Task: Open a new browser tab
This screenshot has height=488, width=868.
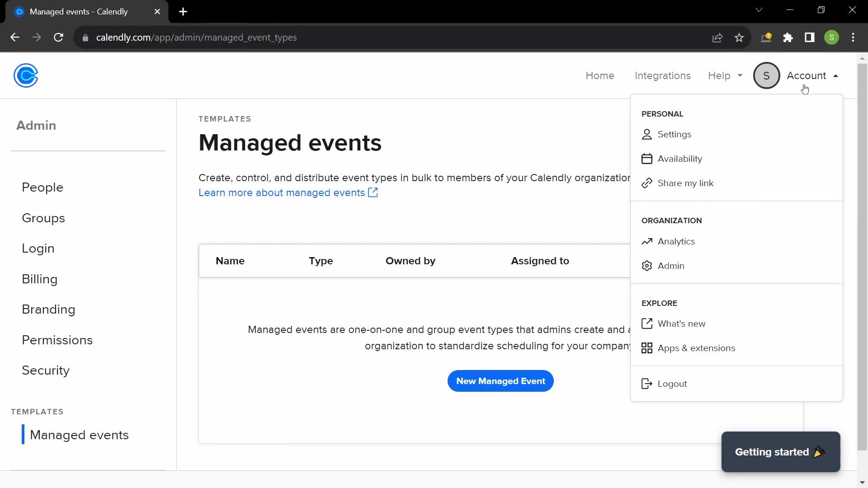Action: [183, 12]
